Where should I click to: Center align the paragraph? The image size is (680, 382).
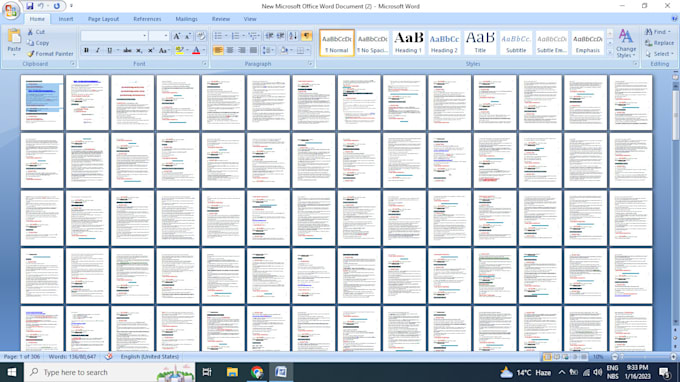point(230,51)
